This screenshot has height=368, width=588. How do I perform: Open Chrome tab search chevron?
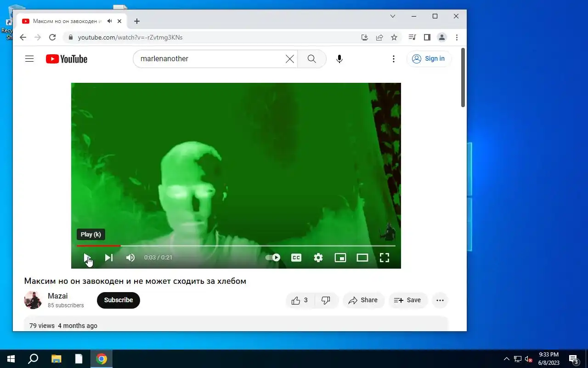[x=393, y=16]
